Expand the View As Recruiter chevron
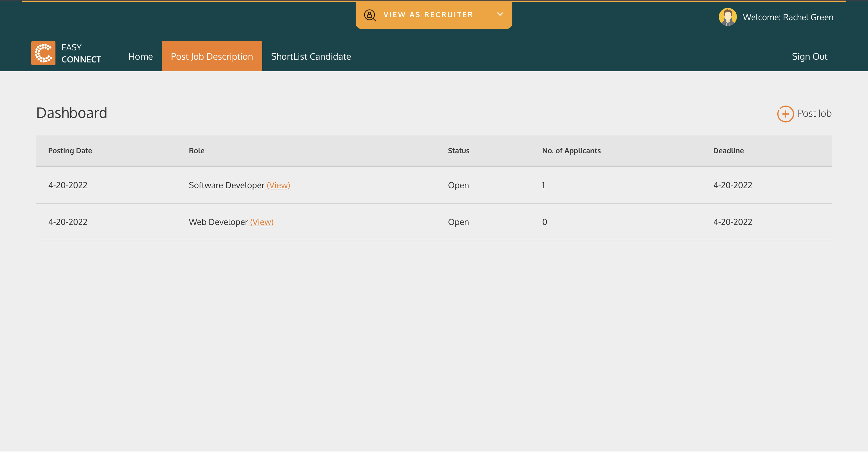Screen dimensions: 868x453 (500, 14)
